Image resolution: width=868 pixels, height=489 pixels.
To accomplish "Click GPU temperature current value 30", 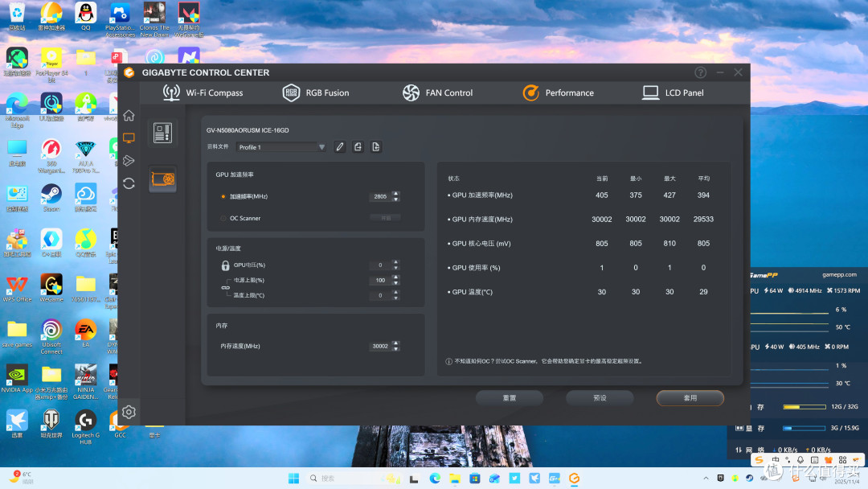I will click(x=602, y=292).
